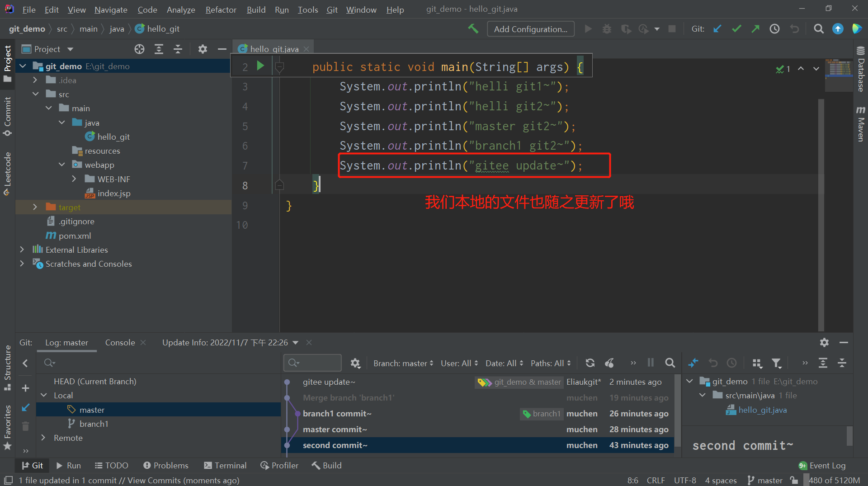Expand the .idea folder
The width and height of the screenshot is (868, 486).
(x=35, y=80)
